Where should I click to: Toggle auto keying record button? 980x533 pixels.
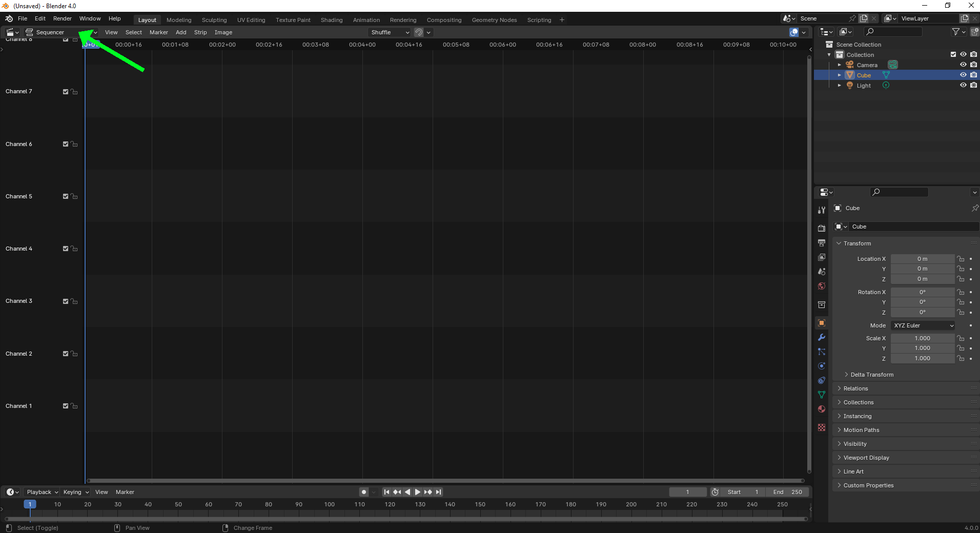[x=364, y=492]
